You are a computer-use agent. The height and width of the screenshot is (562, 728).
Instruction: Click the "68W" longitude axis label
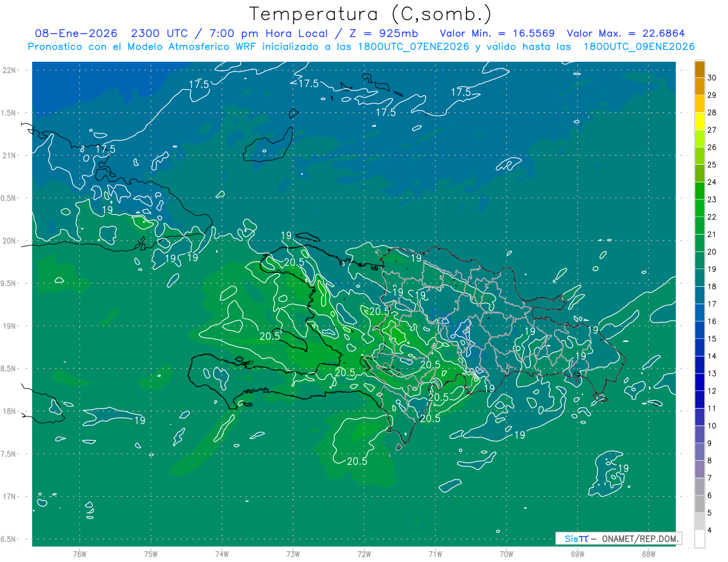click(649, 554)
